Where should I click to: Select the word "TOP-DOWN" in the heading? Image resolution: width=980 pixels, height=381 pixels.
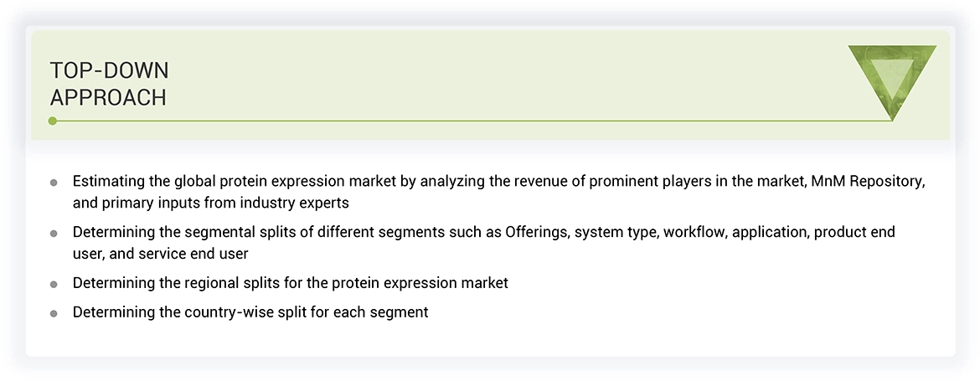coord(109,71)
